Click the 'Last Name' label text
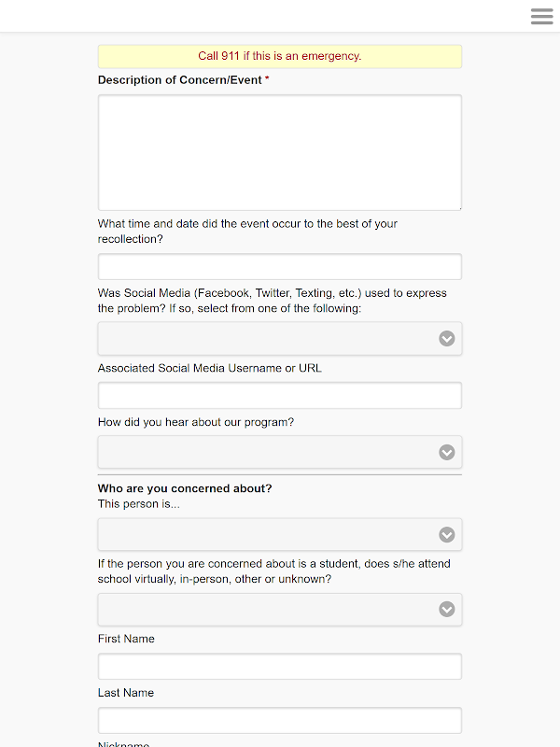This screenshot has height=747, width=560. (126, 694)
